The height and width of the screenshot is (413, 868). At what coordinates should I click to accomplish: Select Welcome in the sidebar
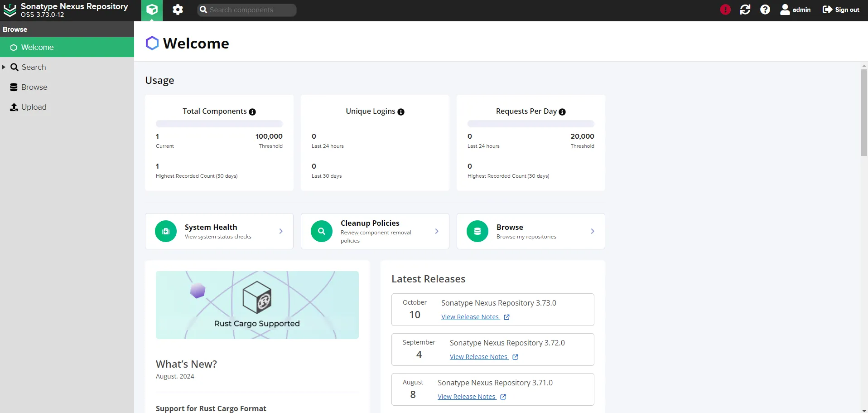[67, 47]
